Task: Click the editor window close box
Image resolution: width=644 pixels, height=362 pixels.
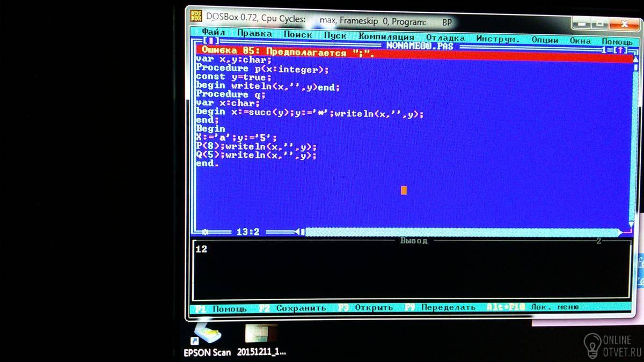Action: 213,41
